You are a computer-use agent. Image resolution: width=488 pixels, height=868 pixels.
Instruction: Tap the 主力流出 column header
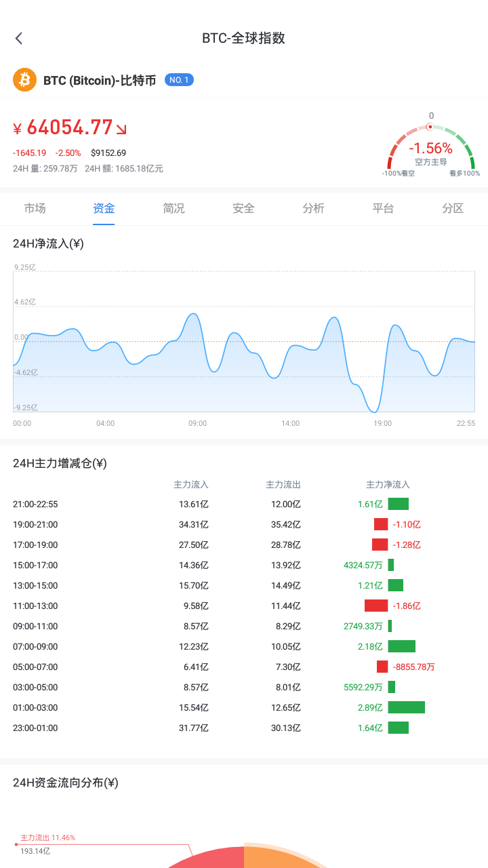pyautogui.click(x=283, y=485)
